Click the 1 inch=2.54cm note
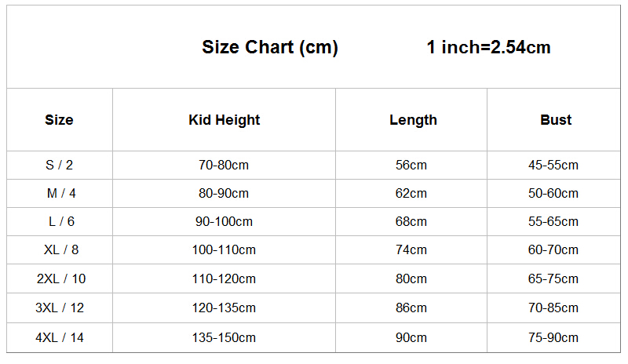The image size is (628, 364). point(488,47)
